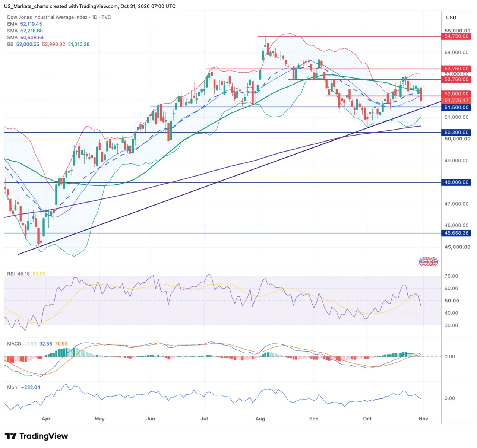Click the 45,658.36 blue price label

456,233
